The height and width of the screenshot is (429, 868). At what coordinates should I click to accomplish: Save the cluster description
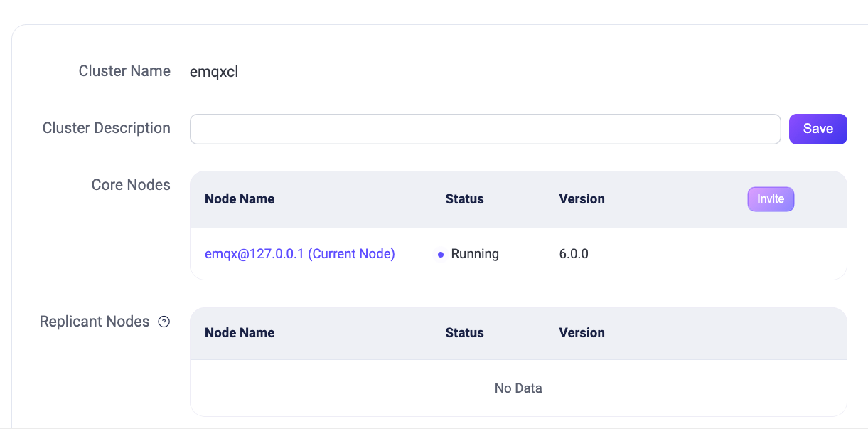[x=818, y=129]
